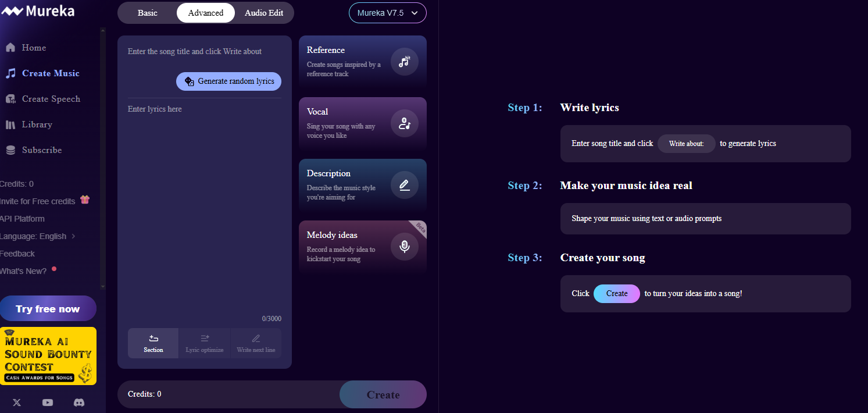Switch to the Basic mode tab
This screenshot has width=868, height=413.
tap(147, 12)
